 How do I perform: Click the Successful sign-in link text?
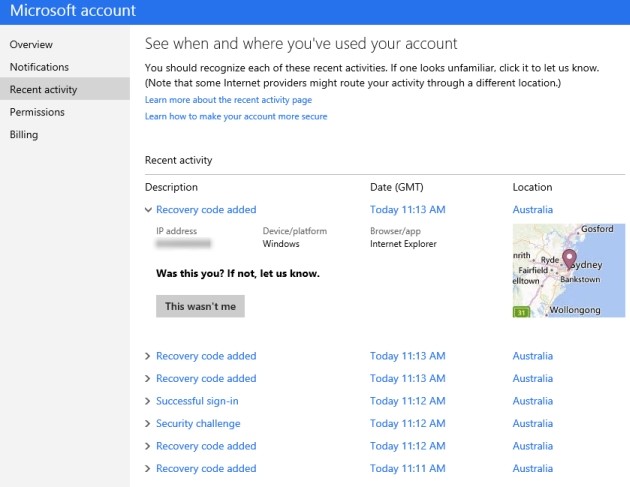pos(197,401)
